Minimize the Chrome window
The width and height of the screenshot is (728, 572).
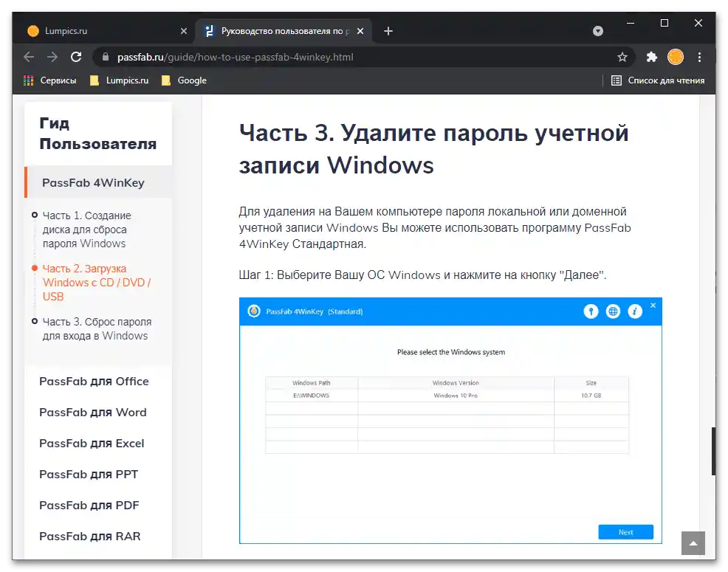631,23
